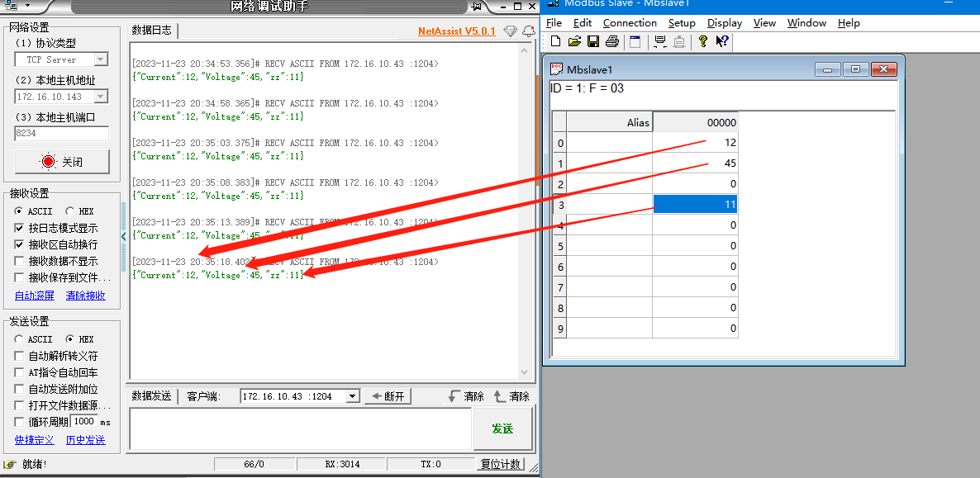The image size is (980, 478).
Task: Click the notification bell icon in NetAssist
Action: [x=527, y=31]
